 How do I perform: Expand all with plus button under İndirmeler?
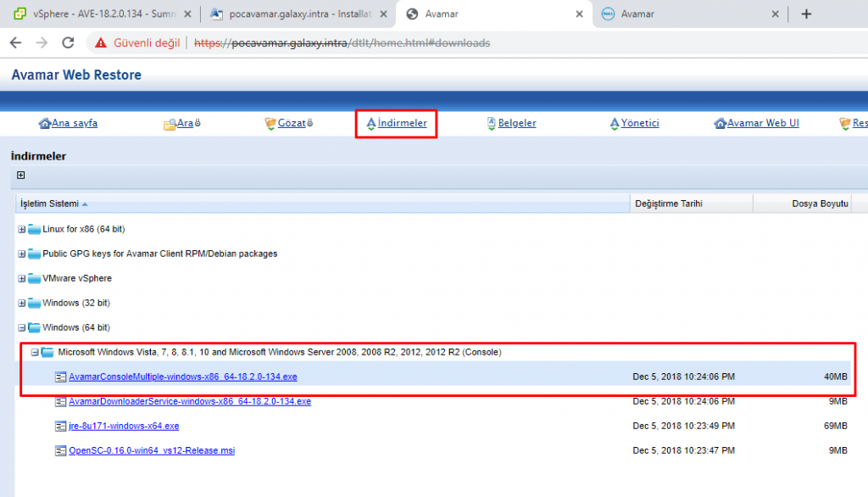20,175
